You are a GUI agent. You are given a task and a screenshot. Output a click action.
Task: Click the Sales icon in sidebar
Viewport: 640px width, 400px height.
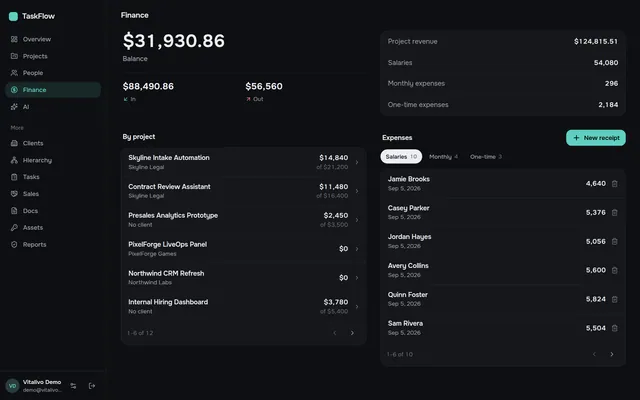pyautogui.click(x=14, y=194)
